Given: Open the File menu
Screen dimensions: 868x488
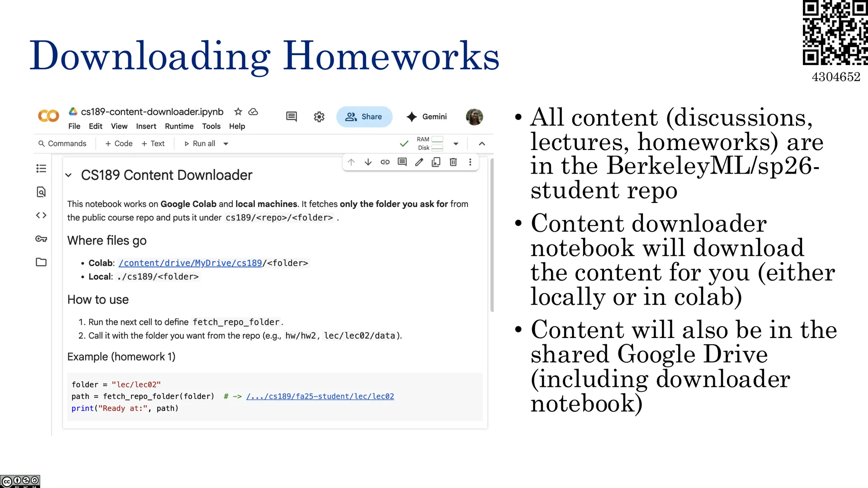Looking at the screenshot, I should [74, 126].
